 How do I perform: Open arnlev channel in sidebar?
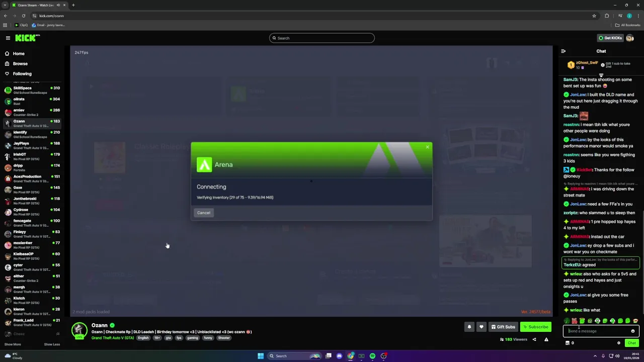pyautogui.click(x=31, y=112)
